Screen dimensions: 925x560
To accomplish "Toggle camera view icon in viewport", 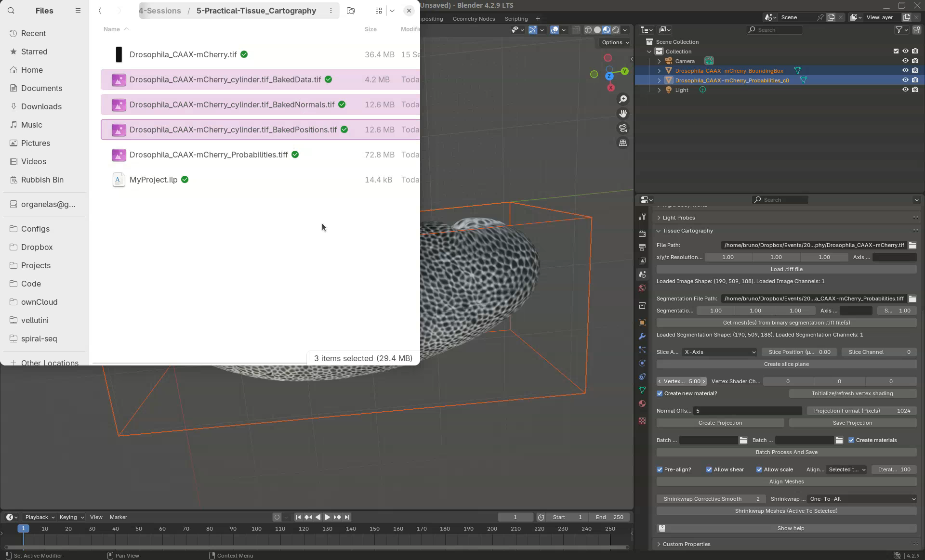I will [x=623, y=128].
